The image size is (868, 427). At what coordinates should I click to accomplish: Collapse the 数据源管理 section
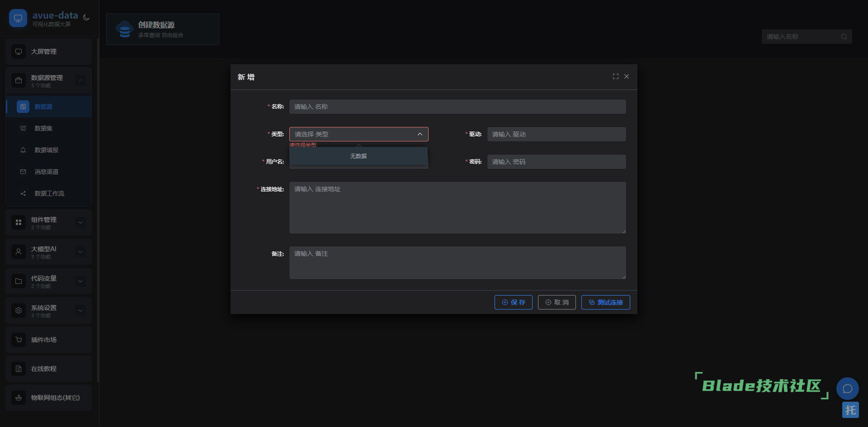[80, 81]
